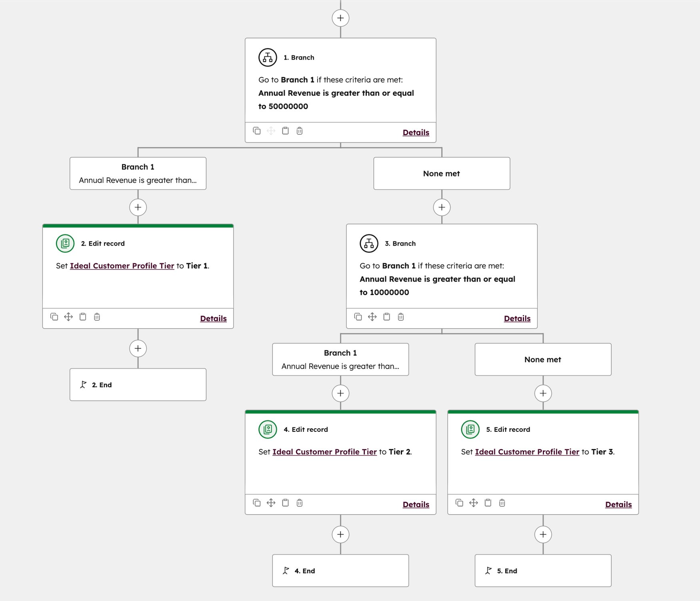Click the flag icon on "2. End"
The height and width of the screenshot is (601, 700).
pos(83,384)
